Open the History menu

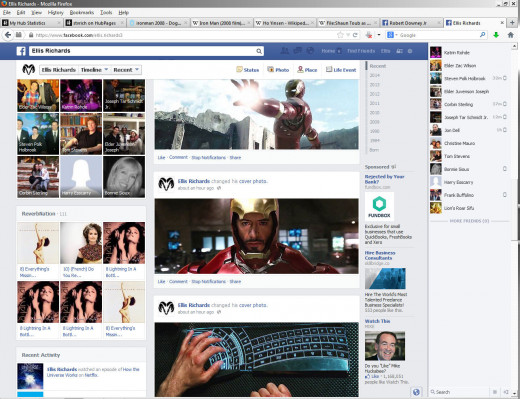tap(55, 12)
